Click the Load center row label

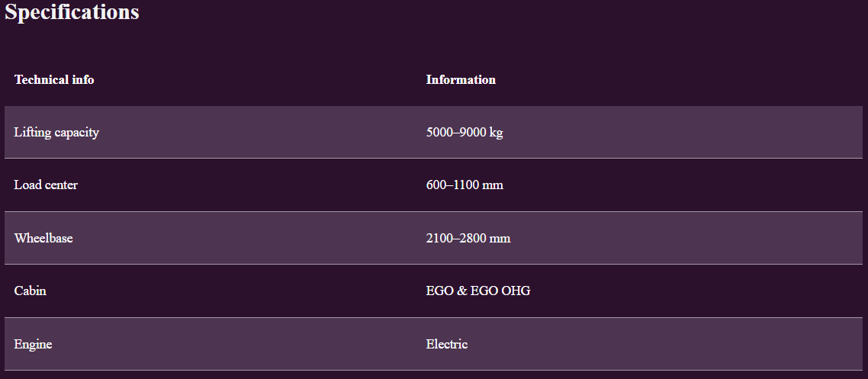coord(46,185)
